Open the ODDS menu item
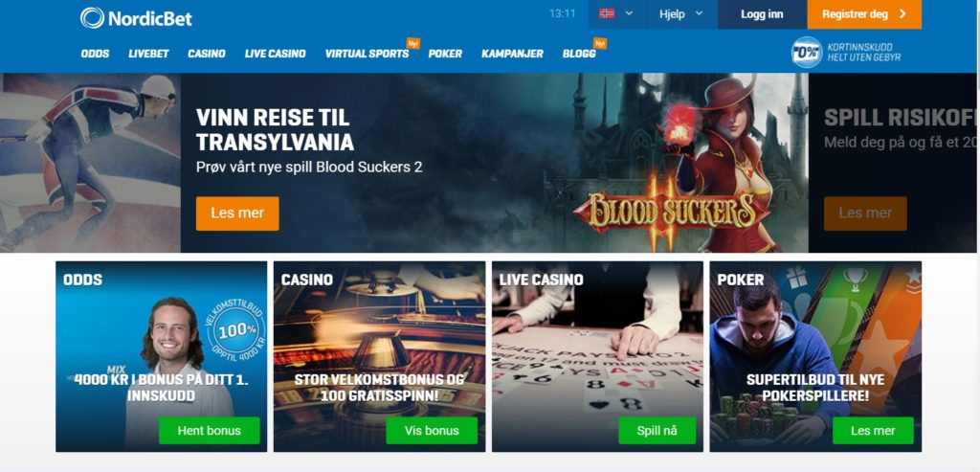980x472 pixels. pos(95,54)
